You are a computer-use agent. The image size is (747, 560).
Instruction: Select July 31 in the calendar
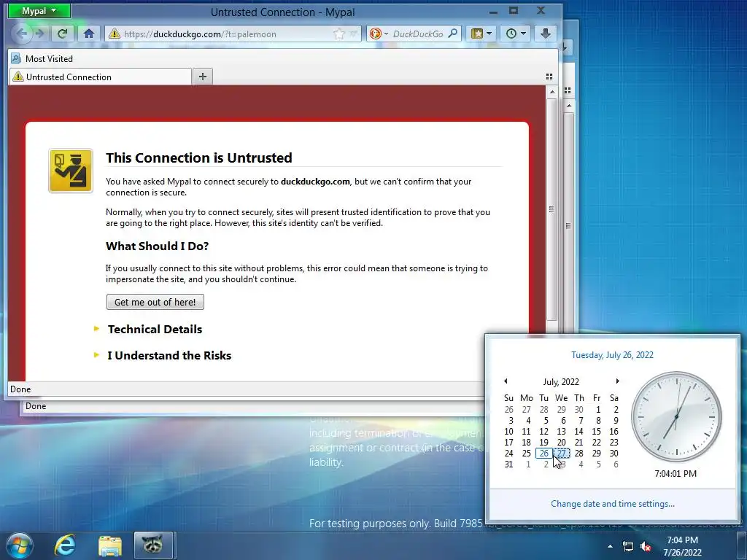tap(508, 464)
